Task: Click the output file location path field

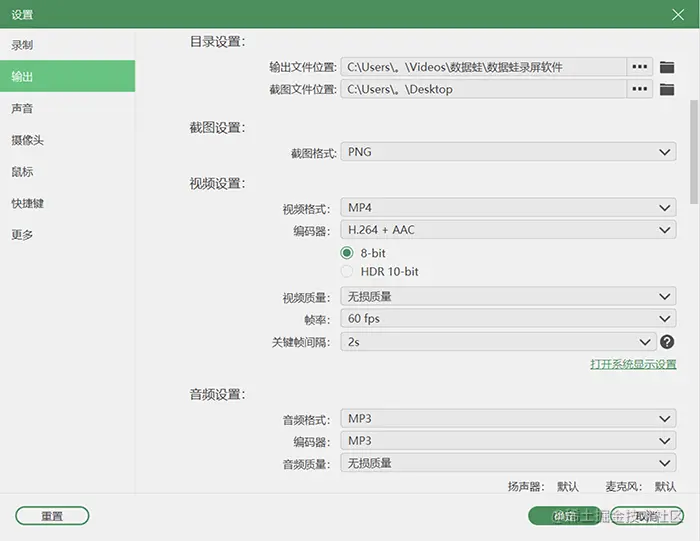Action: click(x=483, y=67)
